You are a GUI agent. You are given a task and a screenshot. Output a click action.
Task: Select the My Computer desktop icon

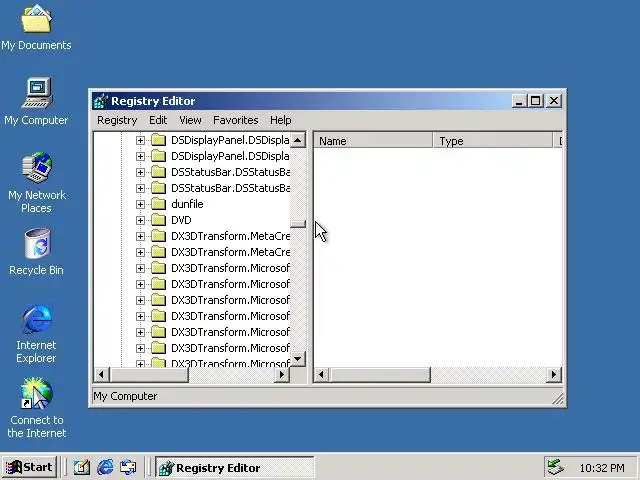click(36, 102)
